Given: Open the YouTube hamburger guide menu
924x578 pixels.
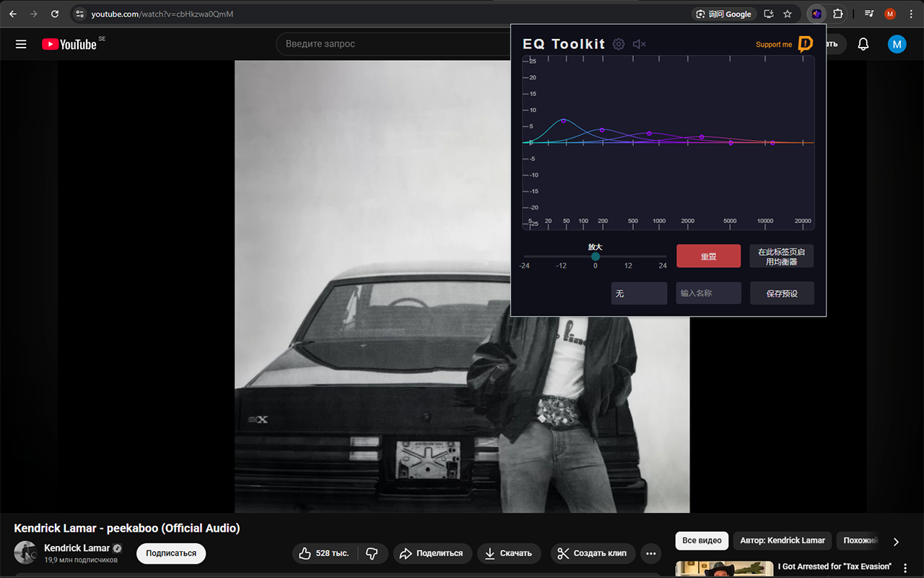Looking at the screenshot, I should 21,44.
